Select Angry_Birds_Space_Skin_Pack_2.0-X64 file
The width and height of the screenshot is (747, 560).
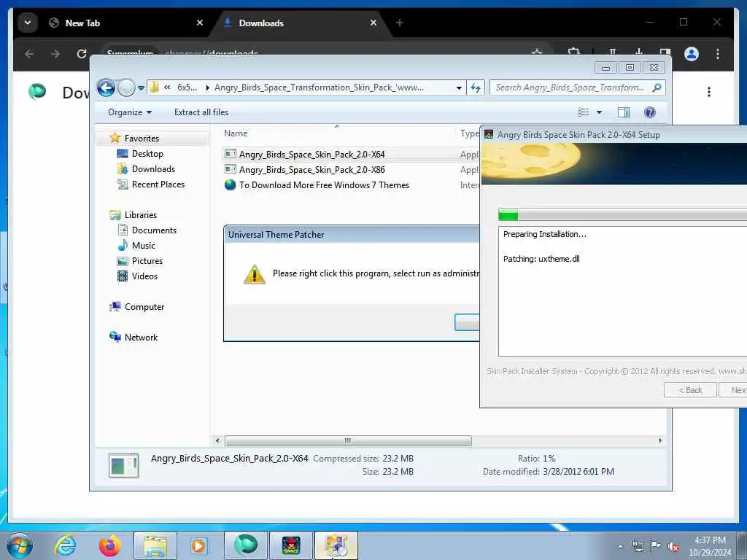pos(311,155)
